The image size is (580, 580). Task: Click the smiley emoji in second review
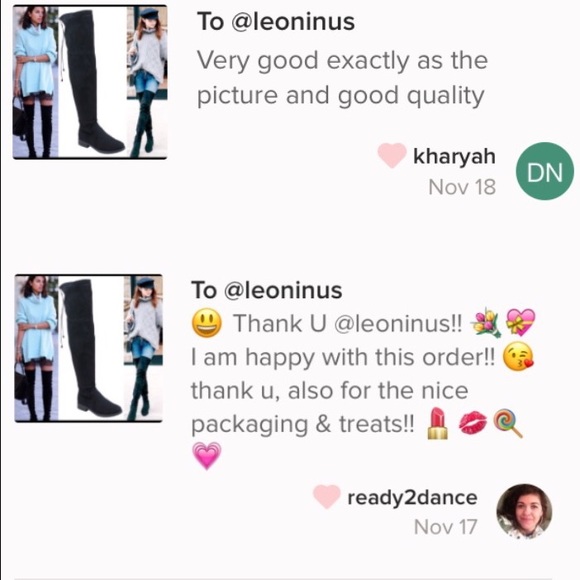click(x=207, y=323)
